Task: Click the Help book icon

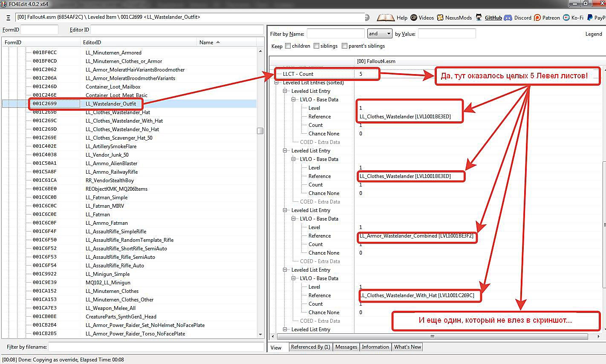Action: click(x=386, y=17)
